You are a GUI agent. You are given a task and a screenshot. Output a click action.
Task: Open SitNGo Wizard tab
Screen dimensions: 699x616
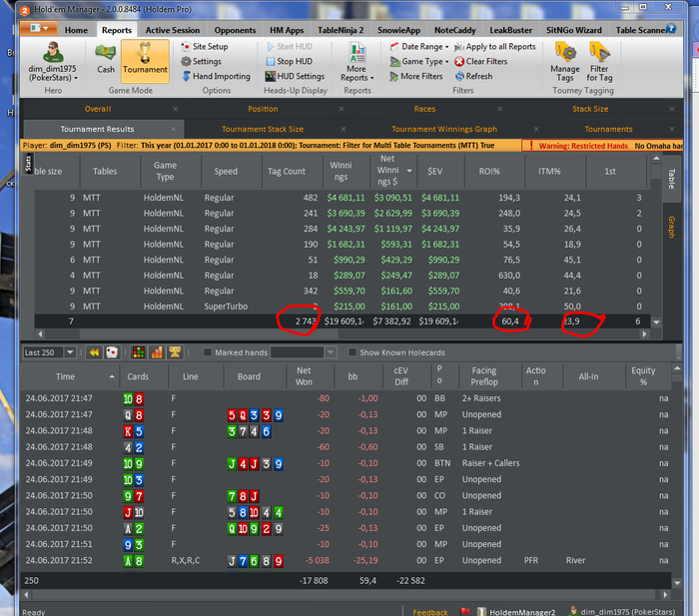574,30
